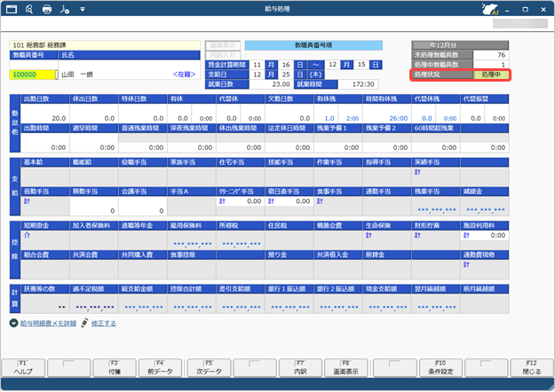Click F8 画面表示 button

(346, 368)
